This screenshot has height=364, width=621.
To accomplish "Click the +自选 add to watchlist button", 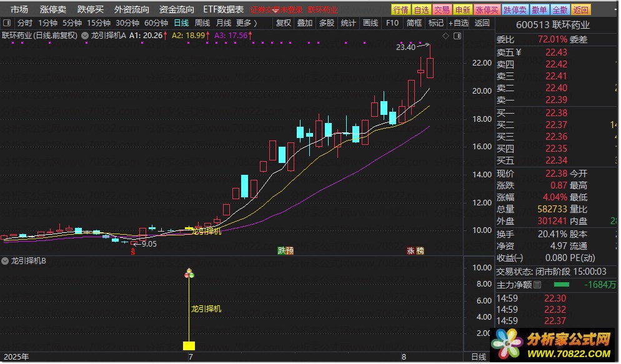I will pyautogui.click(x=458, y=23).
